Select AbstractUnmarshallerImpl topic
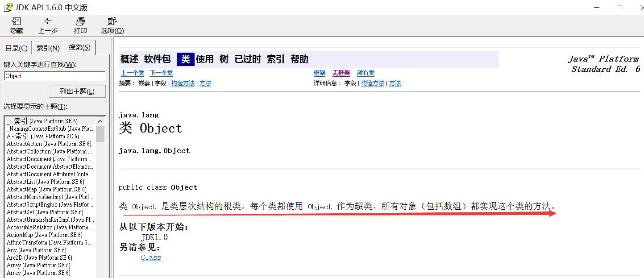Viewport: 644px width, 278px height. point(50,220)
